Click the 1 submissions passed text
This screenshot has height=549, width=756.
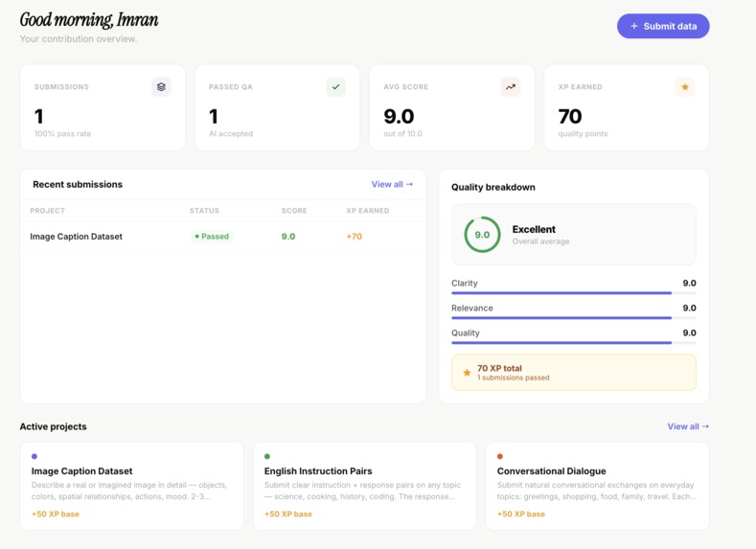point(513,377)
